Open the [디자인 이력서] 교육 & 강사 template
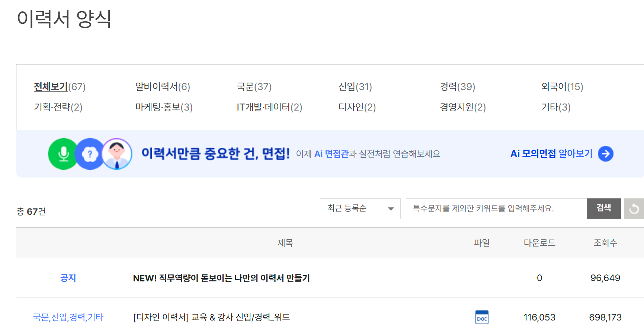The width and height of the screenshot is (644, 335). click(211, 318)
